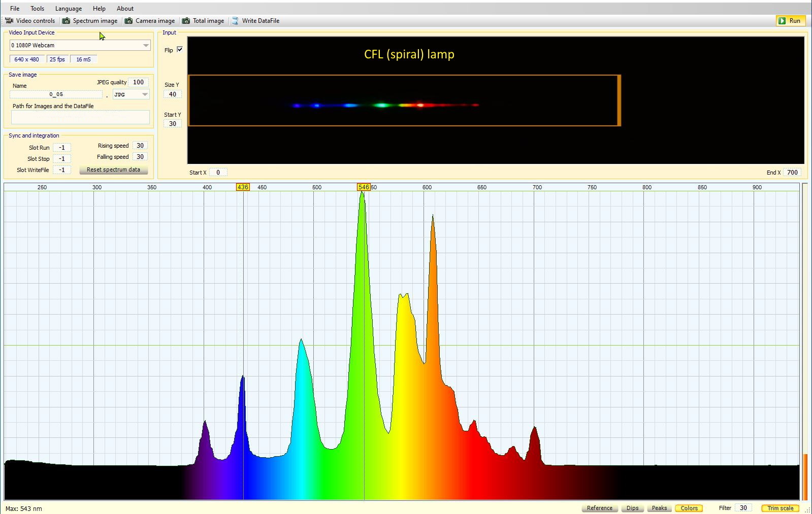Click the Filter value field
The height and width of the screenshot is (514, 812).
[743, 508]
